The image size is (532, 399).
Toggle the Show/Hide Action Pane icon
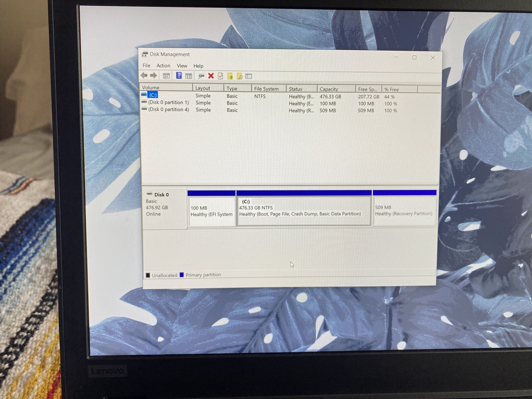(189, 76)
